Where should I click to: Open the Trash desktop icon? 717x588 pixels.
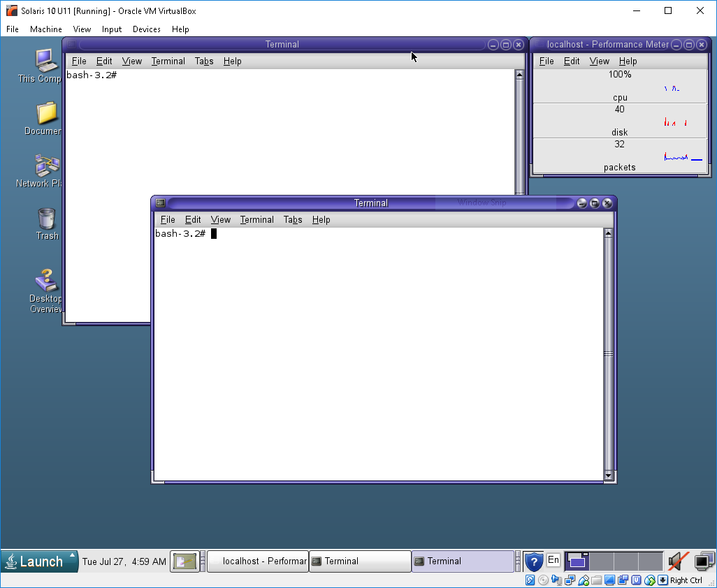(x=47, y=224)
